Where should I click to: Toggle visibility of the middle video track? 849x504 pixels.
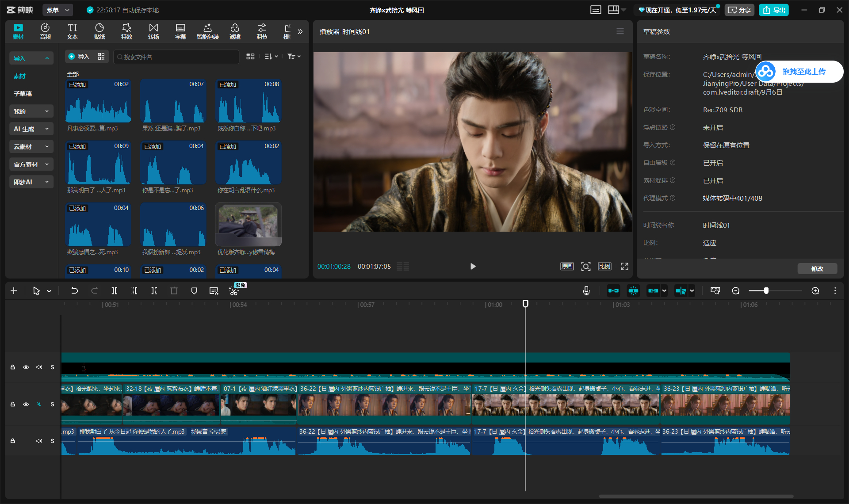(x=26, y=405)
